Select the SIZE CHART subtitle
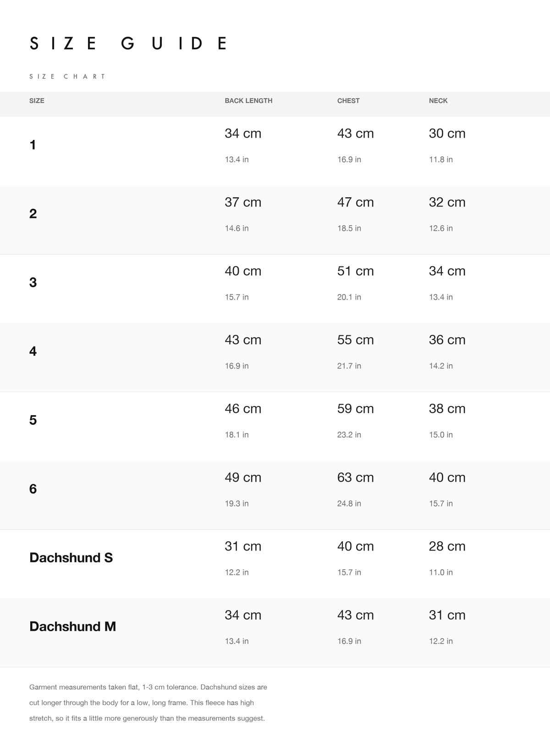The image size is (550, 756). 67,77
